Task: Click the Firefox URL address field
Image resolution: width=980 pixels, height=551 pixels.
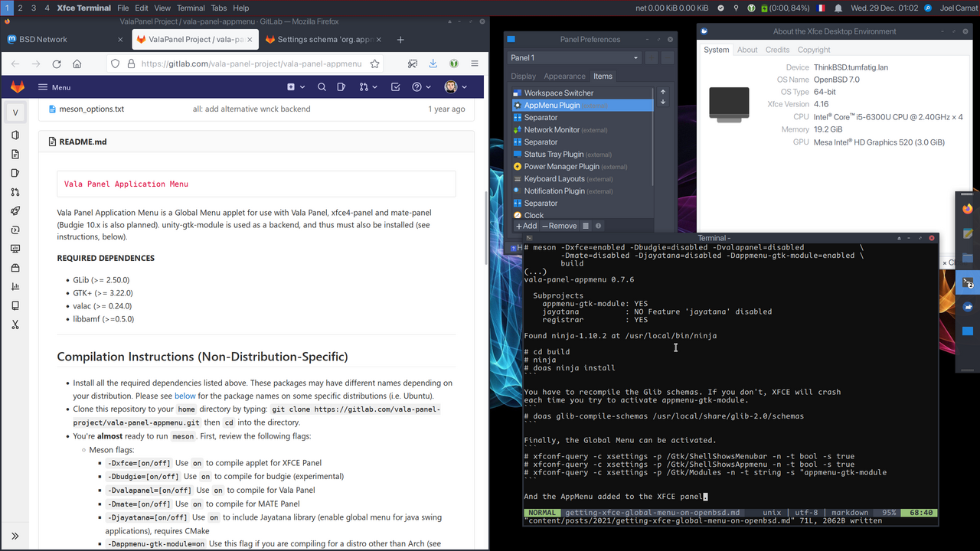Action: (251, 64)
